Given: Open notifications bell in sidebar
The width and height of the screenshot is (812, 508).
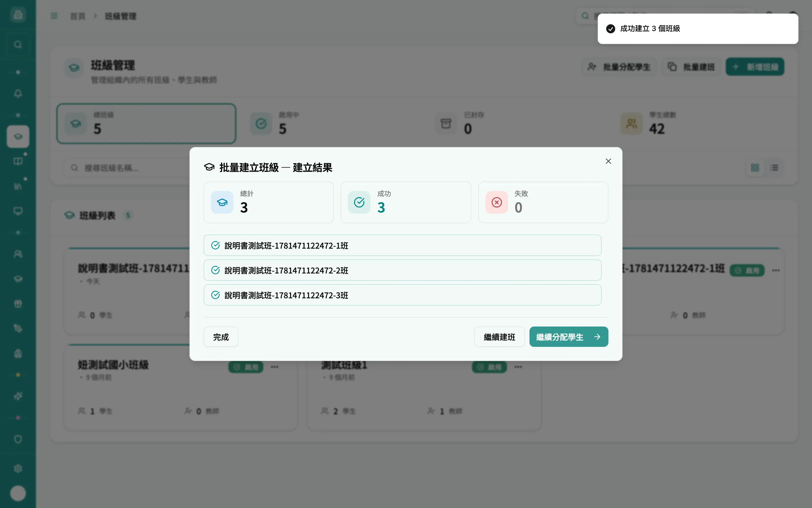Looking at the screenshot, I should pyautogui.click(x=18, y=93).
